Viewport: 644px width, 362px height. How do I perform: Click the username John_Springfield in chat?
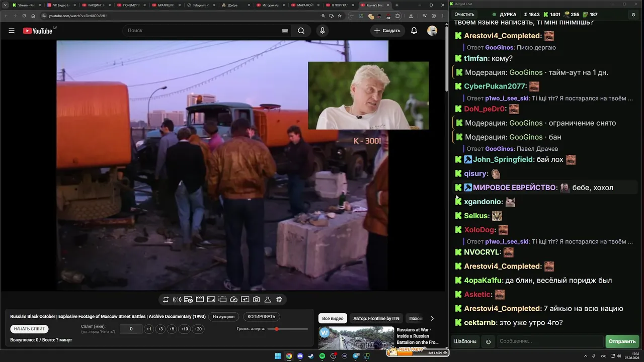tap(504, 159)
